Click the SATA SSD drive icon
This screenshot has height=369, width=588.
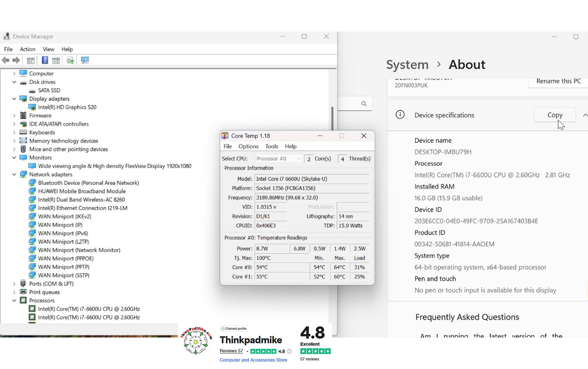click(x=32, y=90)
